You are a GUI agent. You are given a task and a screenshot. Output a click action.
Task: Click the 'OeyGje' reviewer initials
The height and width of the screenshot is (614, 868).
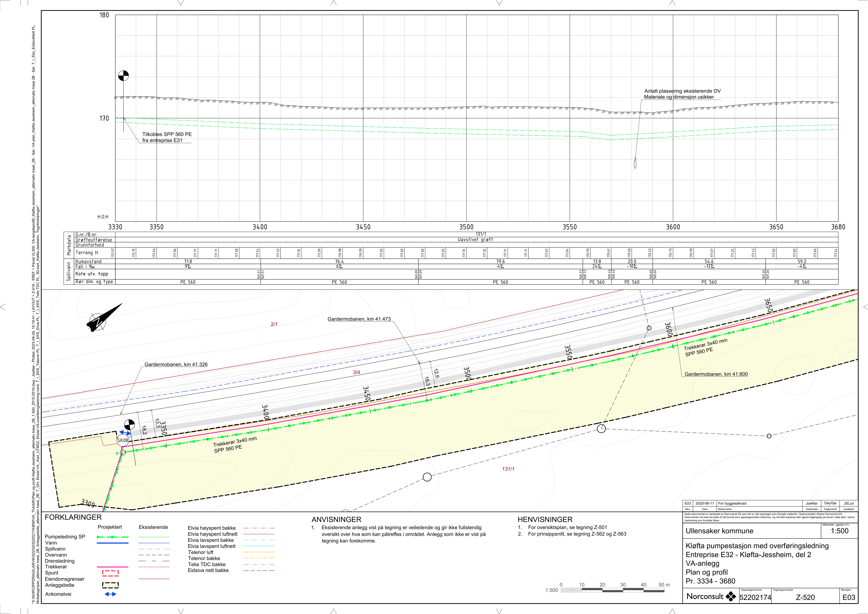point(830,504)
